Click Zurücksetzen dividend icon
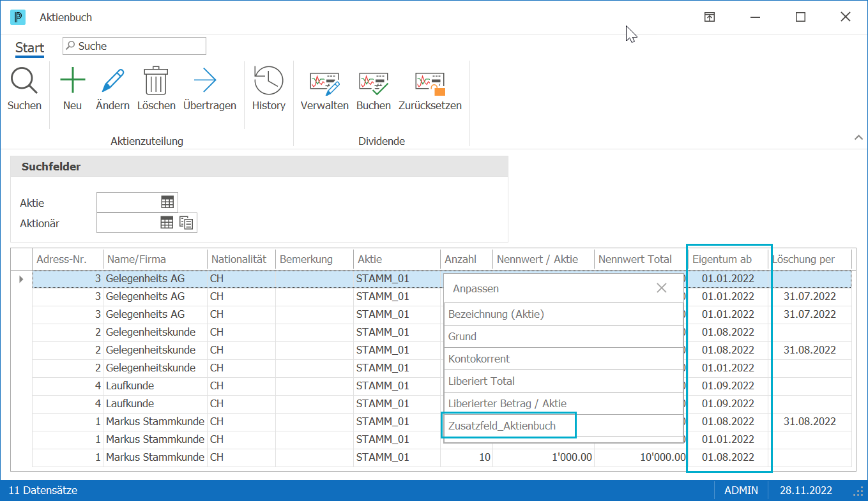The image size is (868, 501). [x=430, y=83]
